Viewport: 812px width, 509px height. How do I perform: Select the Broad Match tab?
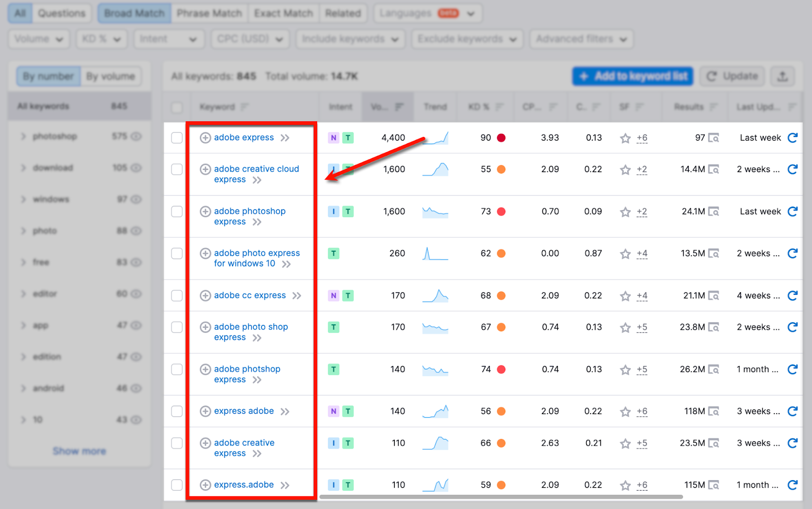[x=134, y=13]
